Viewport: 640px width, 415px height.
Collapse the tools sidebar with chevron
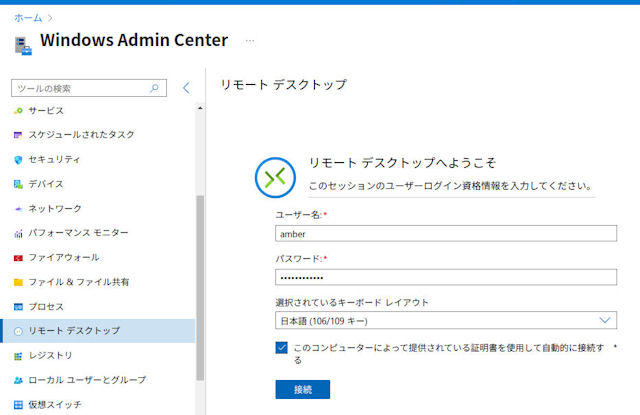pos(186,88)
